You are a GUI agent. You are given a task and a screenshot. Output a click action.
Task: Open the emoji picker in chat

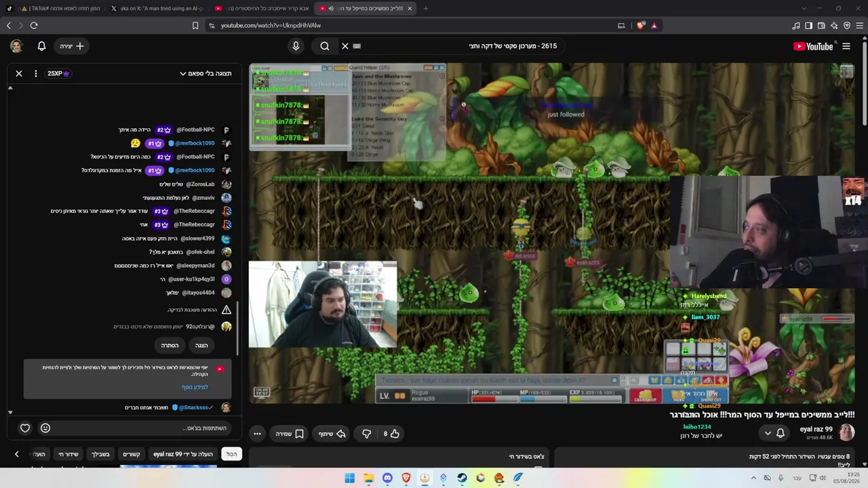tap(45, 428)
